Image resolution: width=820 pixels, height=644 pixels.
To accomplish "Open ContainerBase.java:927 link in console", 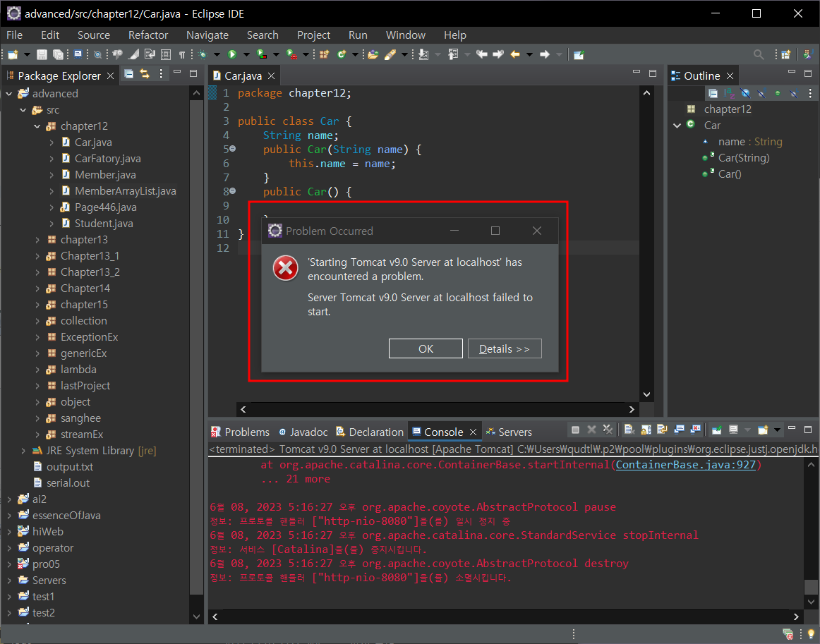I will point(686,465).
